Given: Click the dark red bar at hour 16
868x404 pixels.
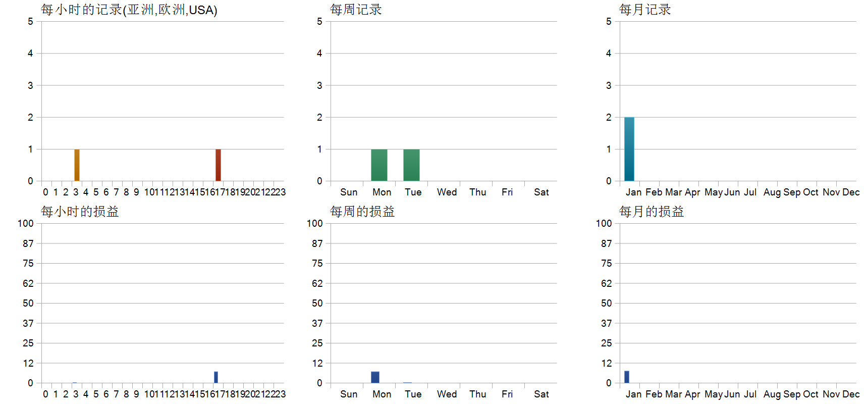Looking at the screenshot, I should pyautogui.click(x=218, y=165).
